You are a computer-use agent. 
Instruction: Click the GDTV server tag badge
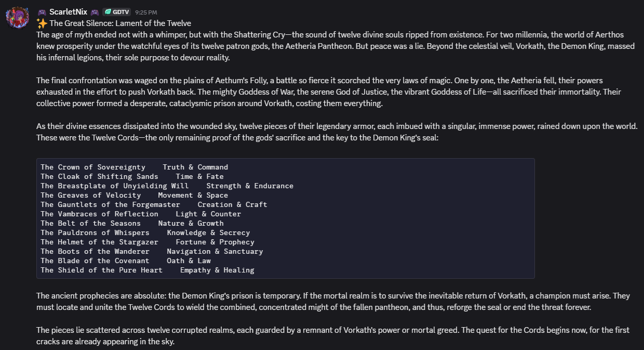116,11
